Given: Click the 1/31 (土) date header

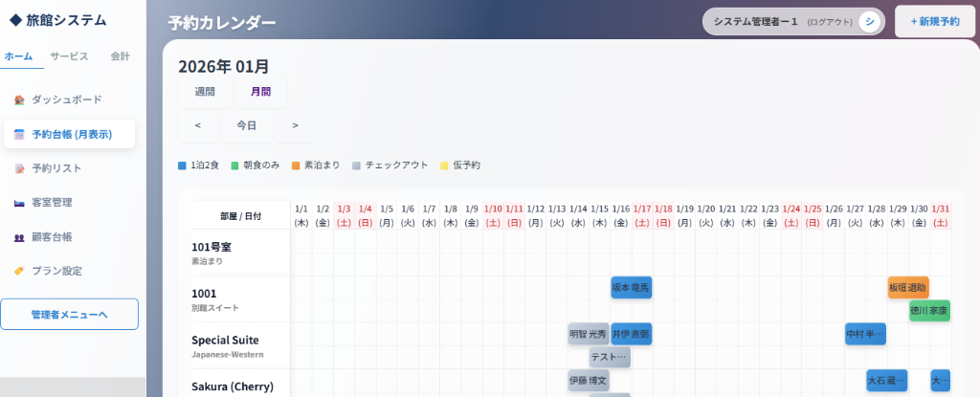Looking at the screenshot, I should [940, 215].
